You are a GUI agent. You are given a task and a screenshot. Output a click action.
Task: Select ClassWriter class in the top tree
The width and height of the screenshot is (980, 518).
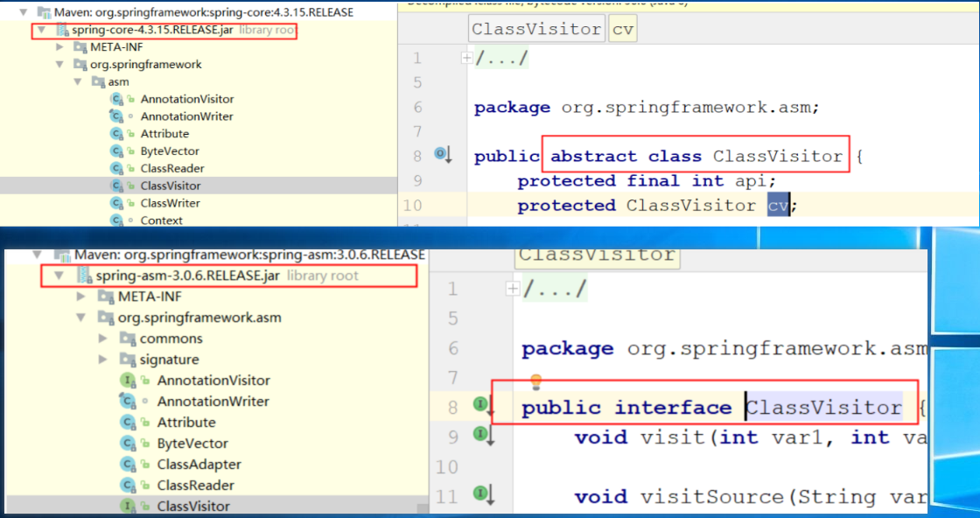point(170,204)
